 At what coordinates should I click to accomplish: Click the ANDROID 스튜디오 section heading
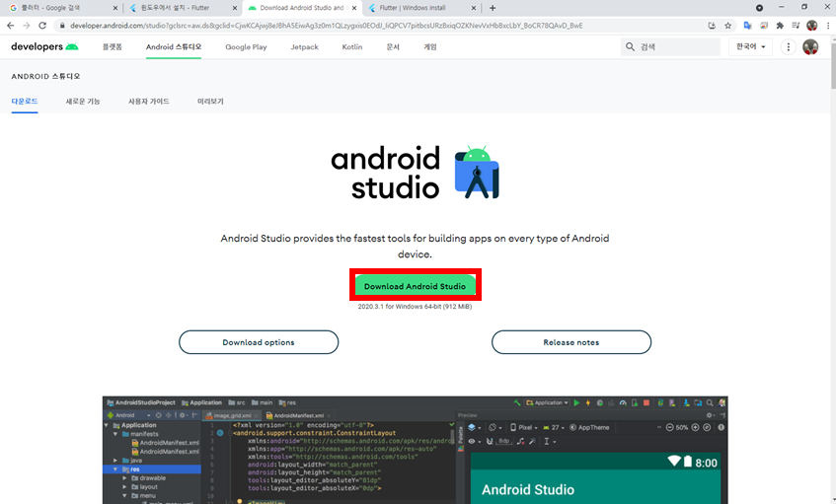coord(45,76)
